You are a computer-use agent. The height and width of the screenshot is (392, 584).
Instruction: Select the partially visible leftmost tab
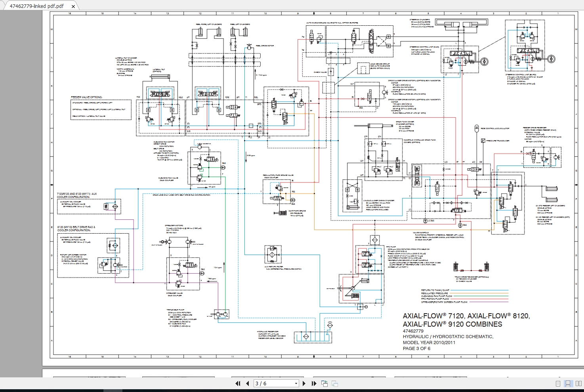pyautogui.click(x=1, y=6)
